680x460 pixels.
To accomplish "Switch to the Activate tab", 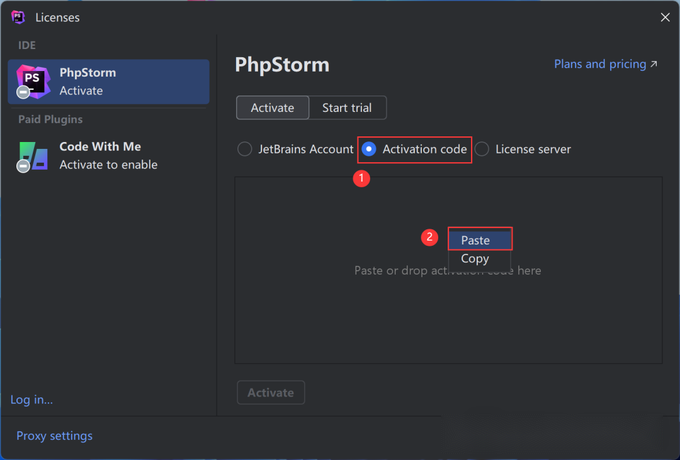I will [272, 108].
